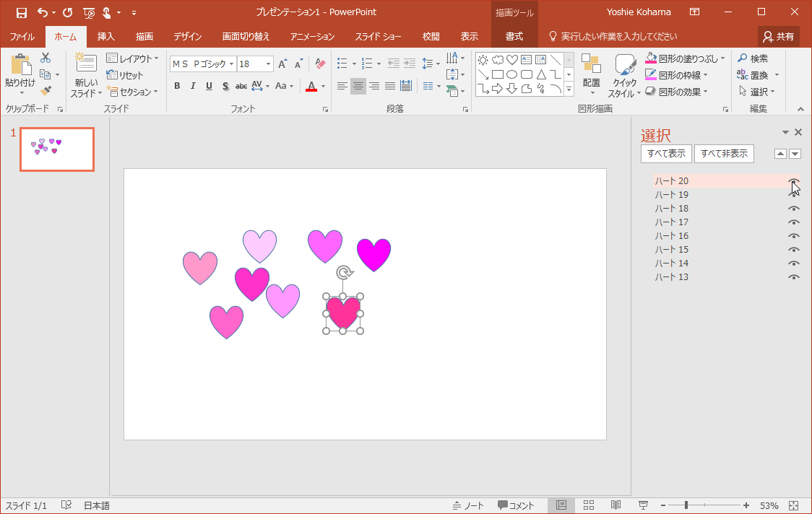Click the Increase Font Size icon
The height and width of the screenshot is (514, 812).
pyautogui.click(x=282, y=64)
